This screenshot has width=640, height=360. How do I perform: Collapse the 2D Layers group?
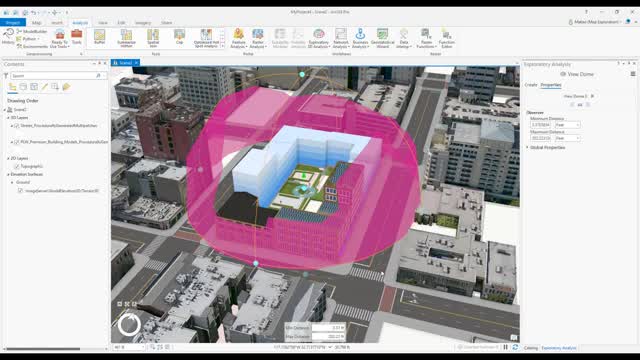pyautogui.click(x=8, y=158)
